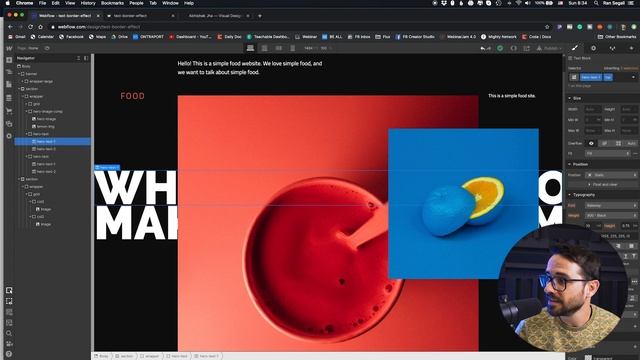The image size is (640, 360).
Task: Switch to the second text-border-effect browser tab
Action: pos(140,16)
